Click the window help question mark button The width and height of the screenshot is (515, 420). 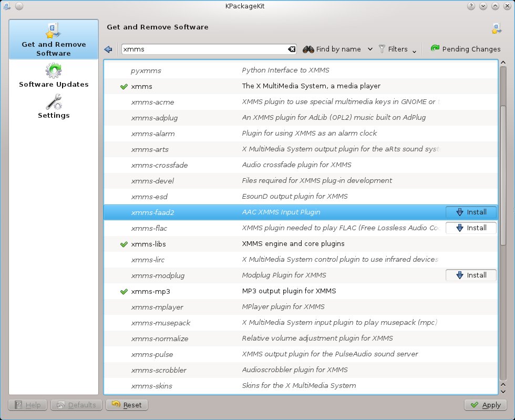(471, 6)
